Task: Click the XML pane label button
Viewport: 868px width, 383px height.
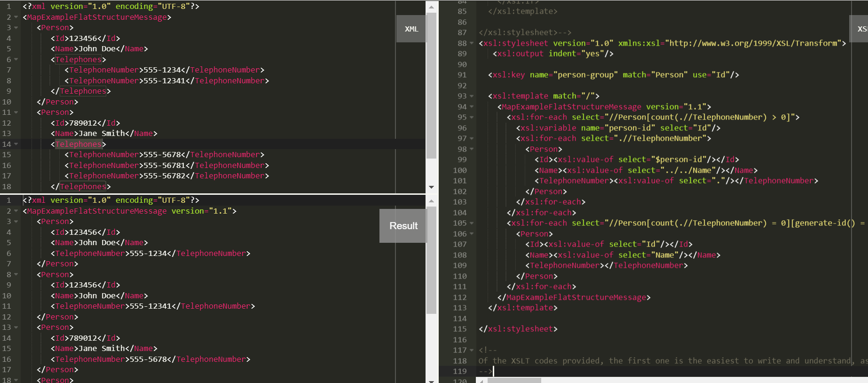Action: pyautogui.click(x=411, y=29)
